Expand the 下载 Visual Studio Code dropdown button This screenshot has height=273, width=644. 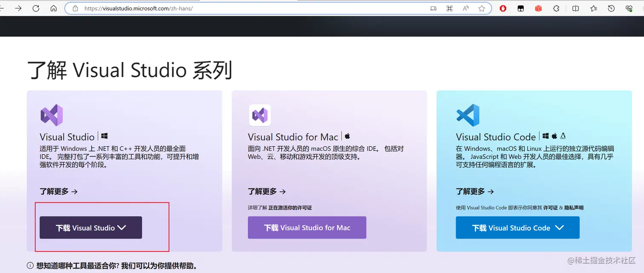tap(517, 227)
